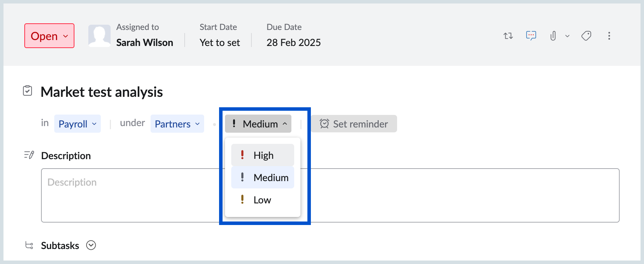Click the attachment paperclip icon
This screenshot has width=644, height=264.
(553, 36)
